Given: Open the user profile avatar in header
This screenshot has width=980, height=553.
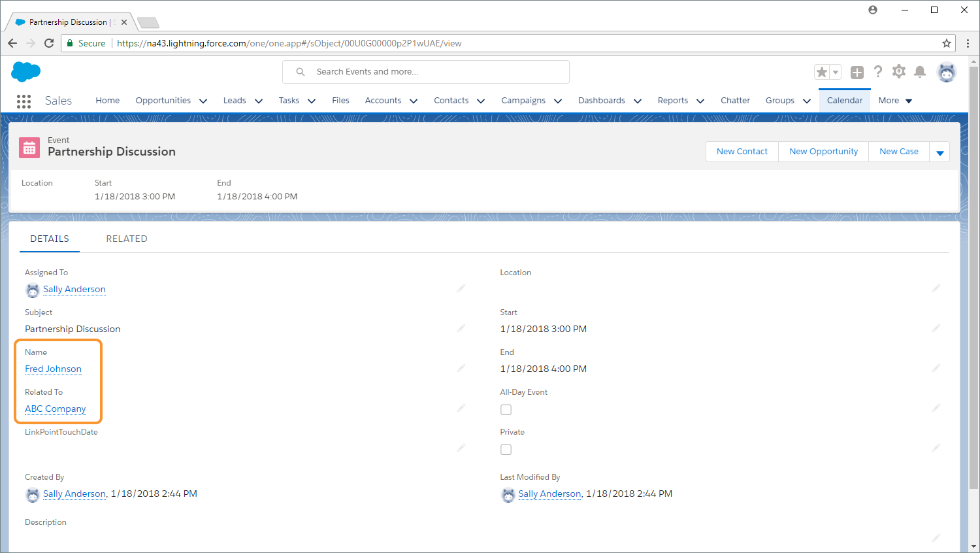Looking at the screenshot, I should 947,72.
